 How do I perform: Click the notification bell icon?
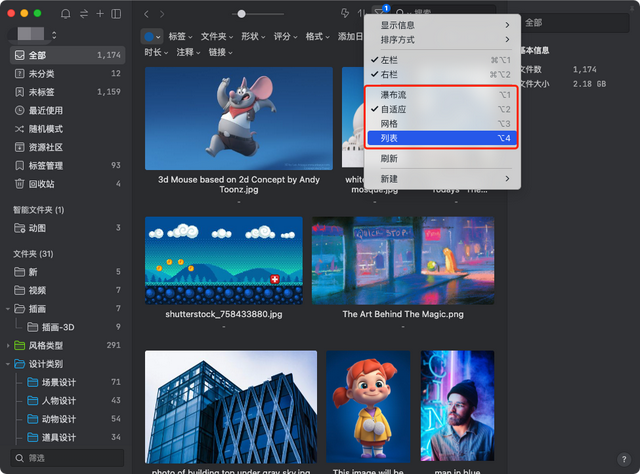pos(66,14)
